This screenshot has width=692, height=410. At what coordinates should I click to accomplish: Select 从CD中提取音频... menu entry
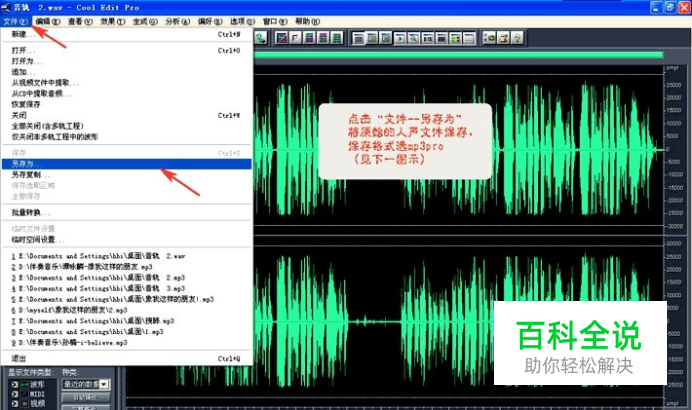click(127, 94)
